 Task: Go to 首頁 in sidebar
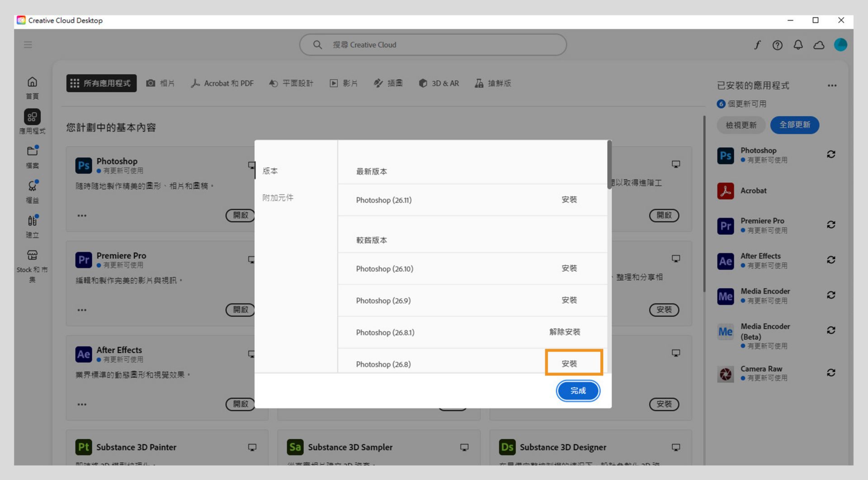pyautogui.click(x=32, y=88)
